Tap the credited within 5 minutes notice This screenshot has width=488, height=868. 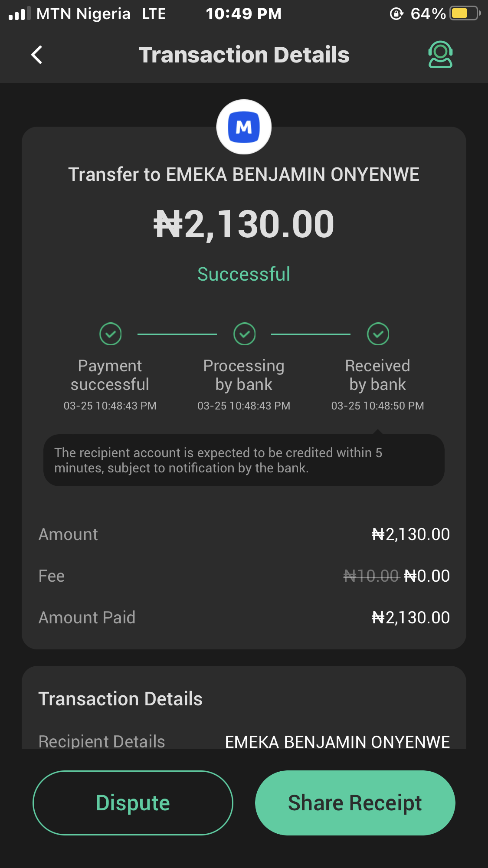pos(244,460)
